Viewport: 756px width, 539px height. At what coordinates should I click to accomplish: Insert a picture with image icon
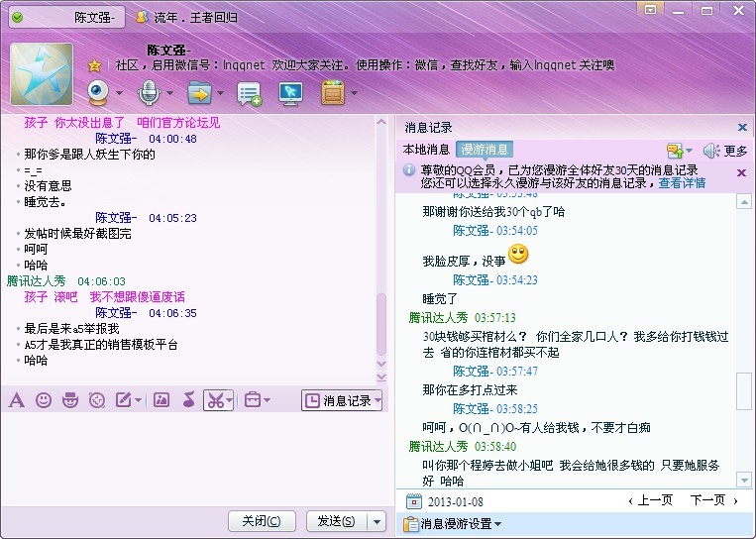[x=162, y=400]
